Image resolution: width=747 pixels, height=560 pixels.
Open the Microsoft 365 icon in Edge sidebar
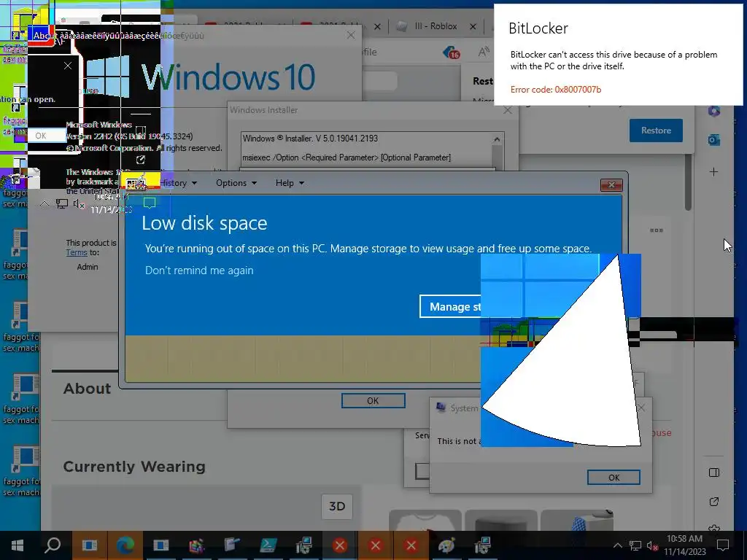coord(713,111)
